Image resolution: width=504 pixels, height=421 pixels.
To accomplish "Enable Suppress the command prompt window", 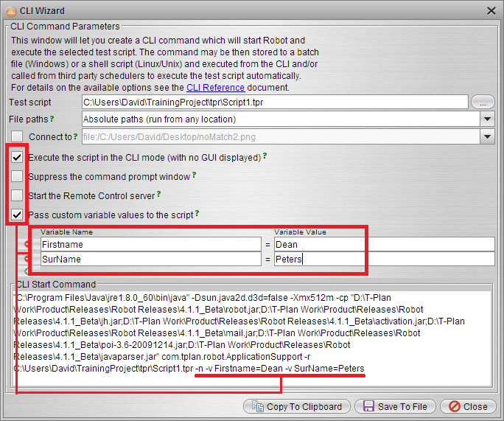I will point(17,177).
